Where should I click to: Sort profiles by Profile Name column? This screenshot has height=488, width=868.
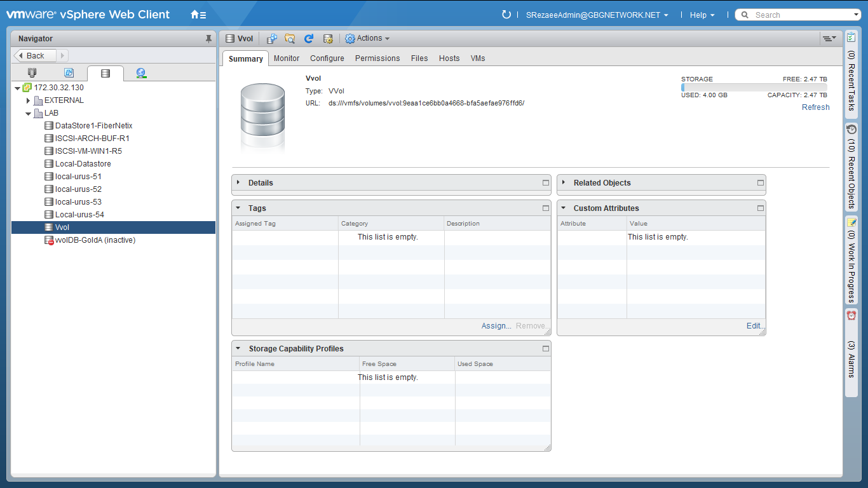point(296,364)
